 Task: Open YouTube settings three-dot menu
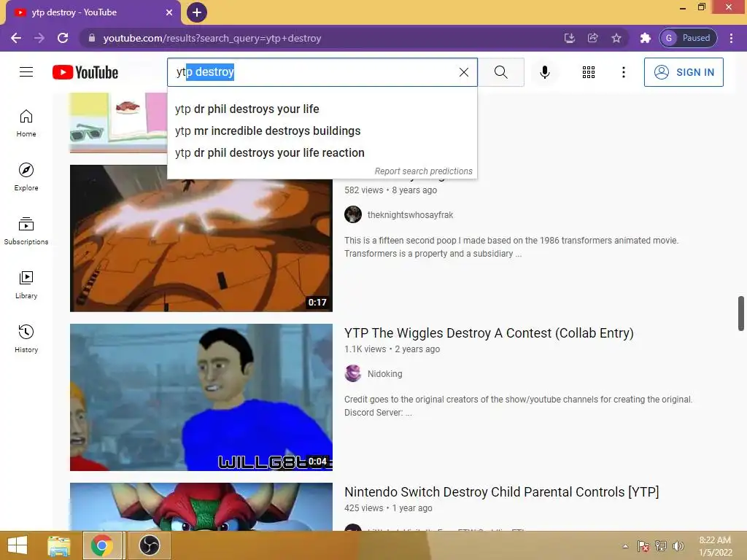(623, 72)
